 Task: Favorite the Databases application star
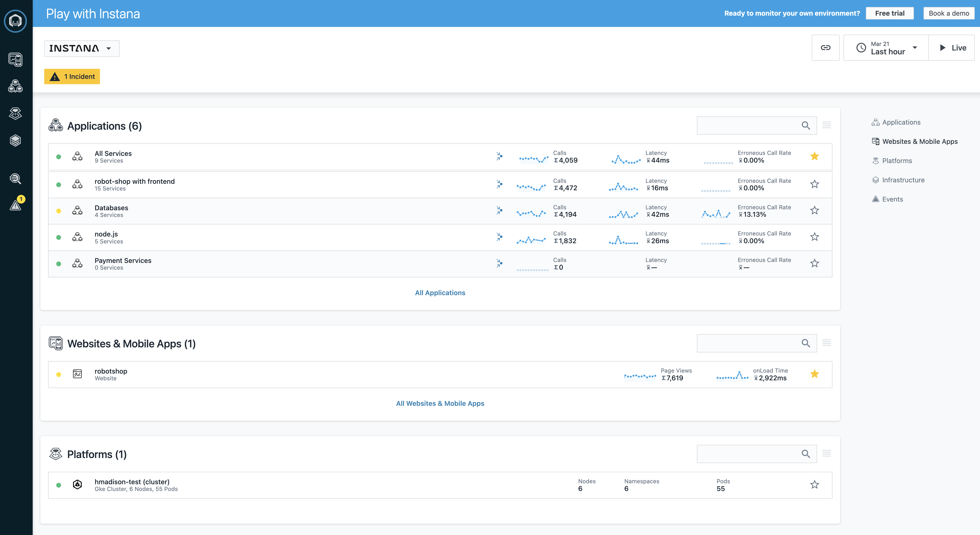click(814, 210)
